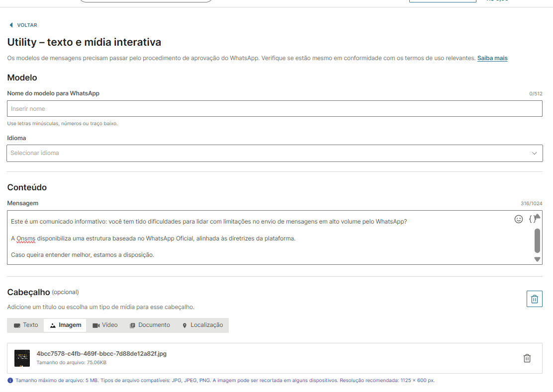Switch to the Vídeo header tab
Image resolution: width=553 pixels, height=392 pixels.
pos(105,325)
